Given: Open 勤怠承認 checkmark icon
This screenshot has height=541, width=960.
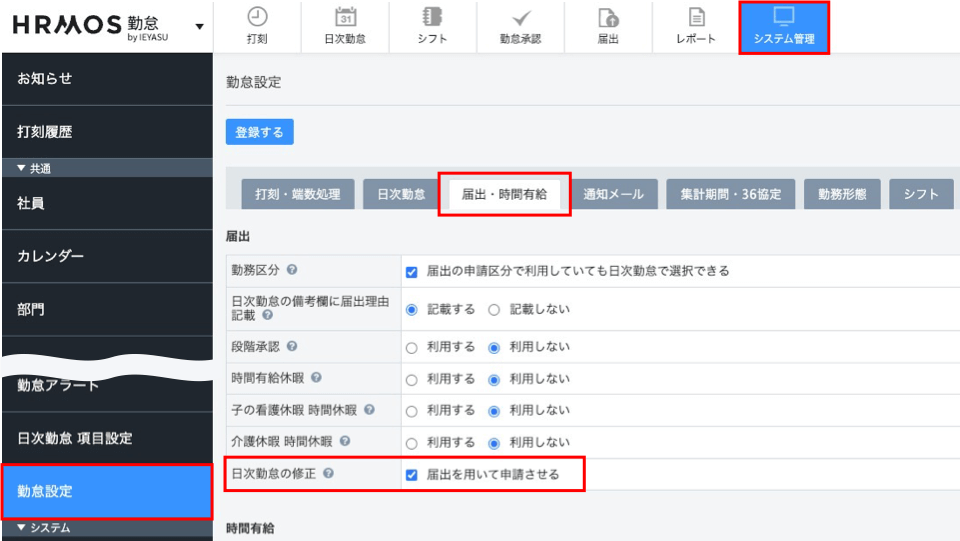Looking at the screenshot, I should click(520, 17).
